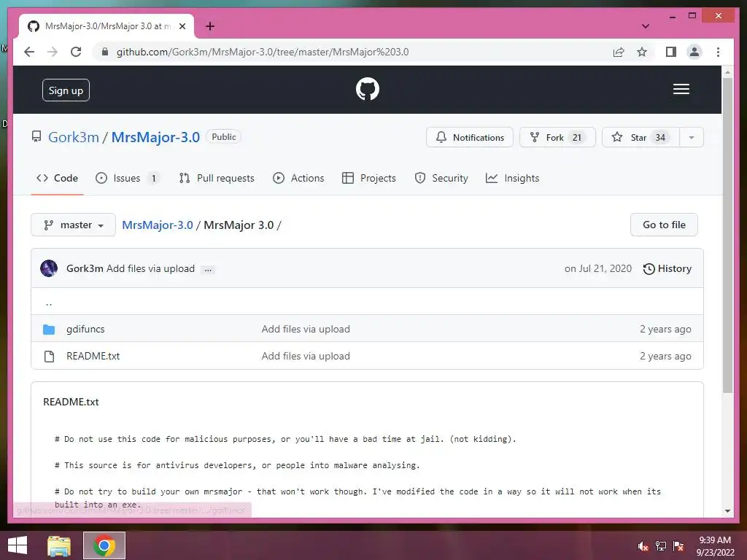View the fork count 21

coord(577,138)
